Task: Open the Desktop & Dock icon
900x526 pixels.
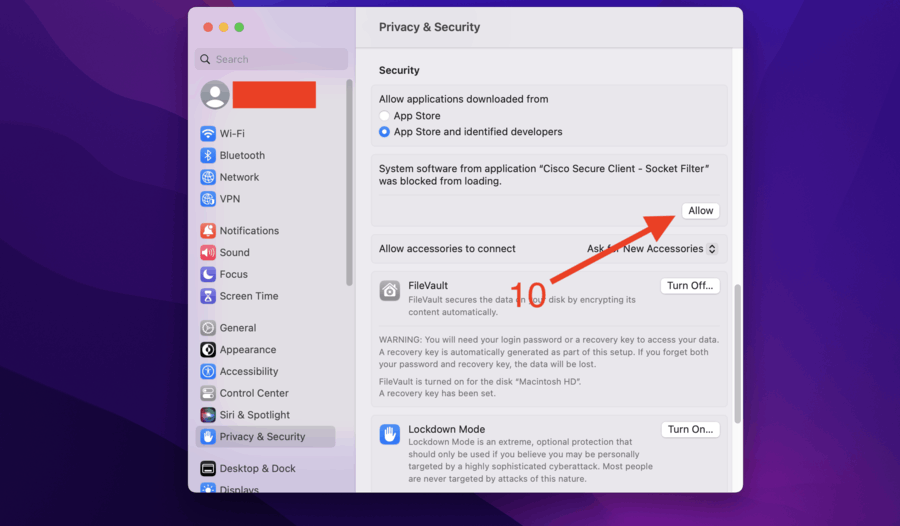Action: (208, 468)
